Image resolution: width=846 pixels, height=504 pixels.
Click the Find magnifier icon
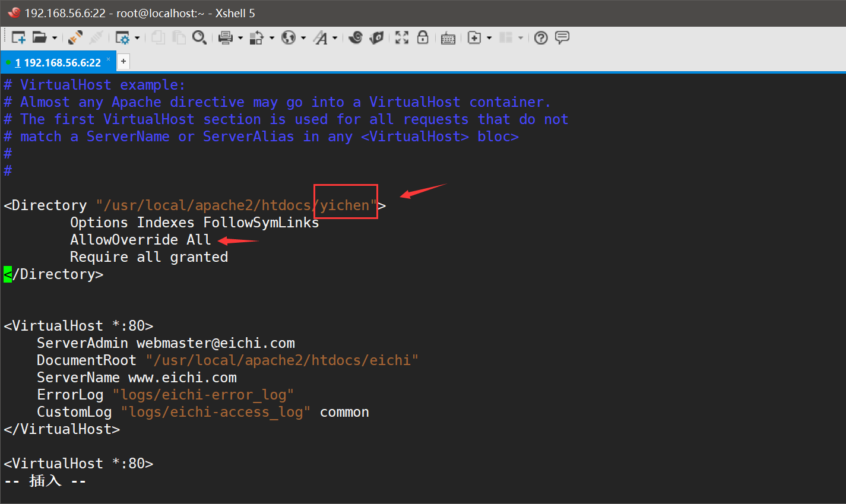point(199,37)
